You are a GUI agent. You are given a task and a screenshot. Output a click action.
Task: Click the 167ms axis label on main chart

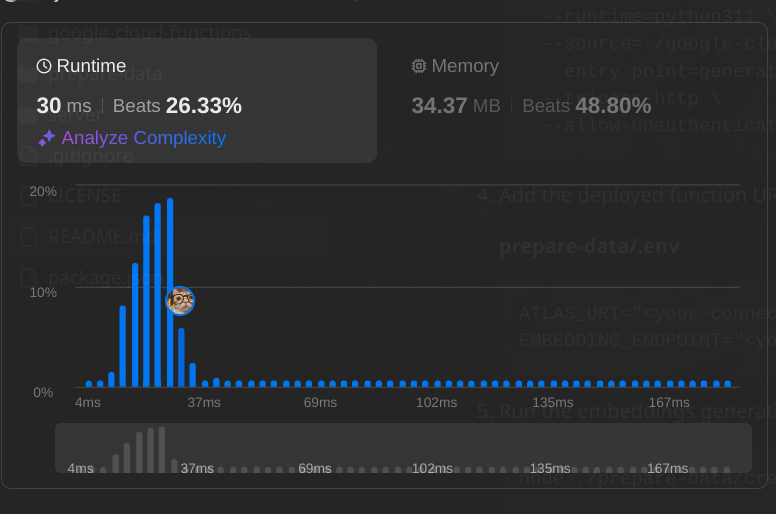669,402
